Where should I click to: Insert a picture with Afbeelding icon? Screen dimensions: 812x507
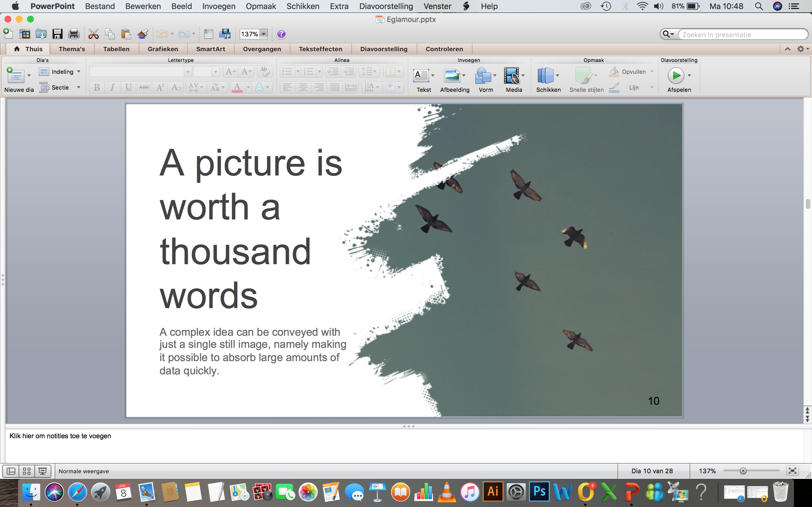[452, 76]
